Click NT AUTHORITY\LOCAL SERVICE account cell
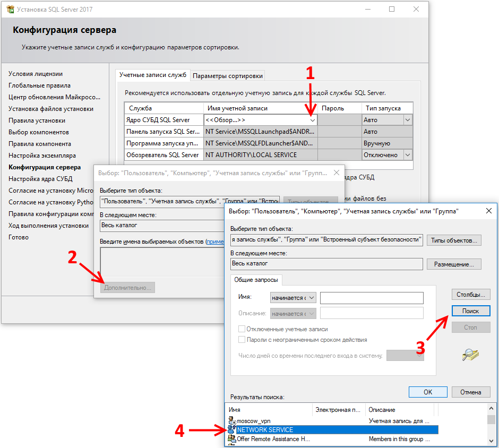499x448 pixels. 260,155
